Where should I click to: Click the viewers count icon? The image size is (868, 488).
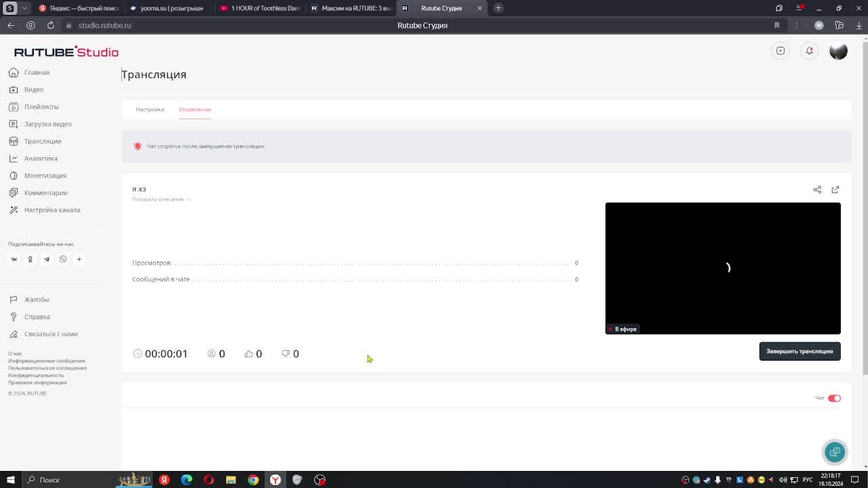pos(212,354)
